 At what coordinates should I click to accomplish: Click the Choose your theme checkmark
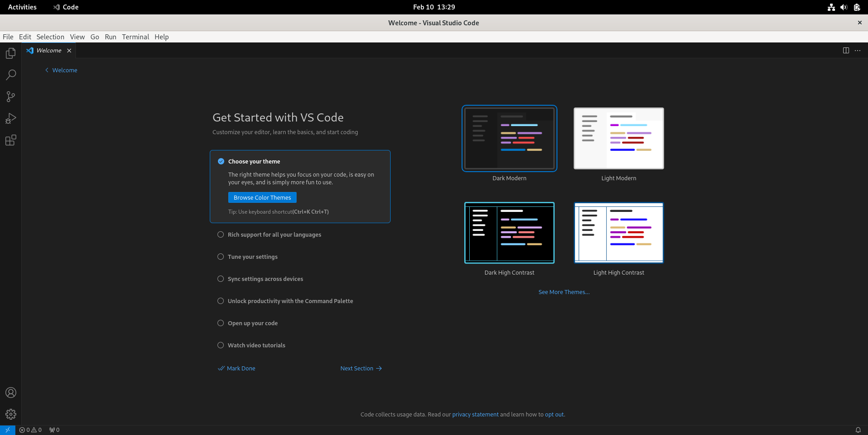[221, 161]
